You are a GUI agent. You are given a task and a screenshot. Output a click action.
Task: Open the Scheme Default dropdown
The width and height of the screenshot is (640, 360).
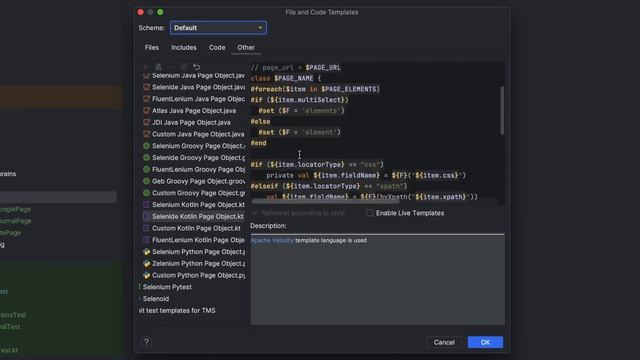pos(218,28)
